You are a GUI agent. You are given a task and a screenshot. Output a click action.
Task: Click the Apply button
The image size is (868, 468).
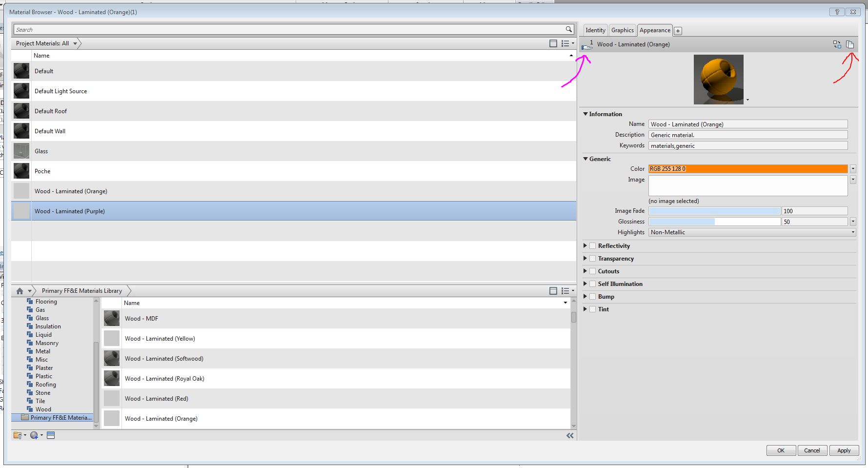point(844,450)
